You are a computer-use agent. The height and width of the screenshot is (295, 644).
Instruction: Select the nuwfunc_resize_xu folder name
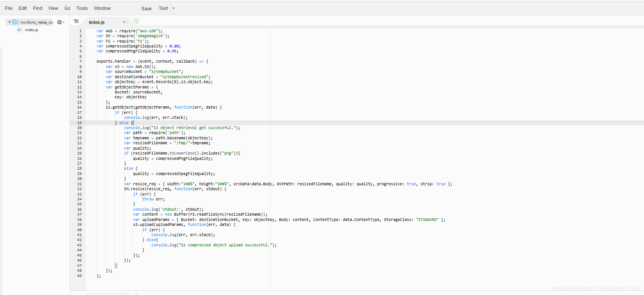click(x=36, y=22)
